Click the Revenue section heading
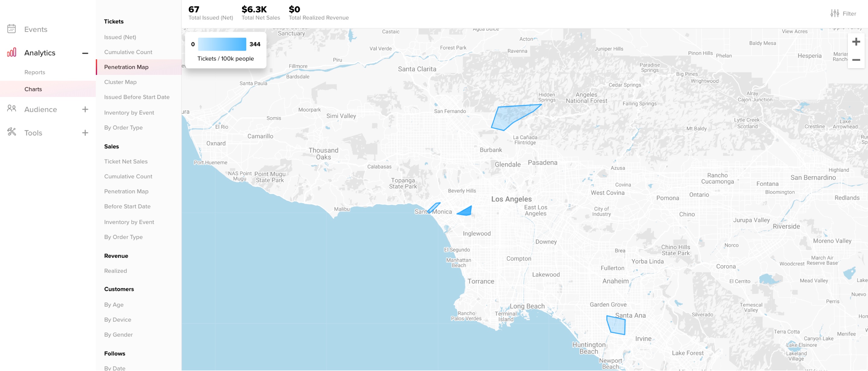 click(x=116, y=256)
